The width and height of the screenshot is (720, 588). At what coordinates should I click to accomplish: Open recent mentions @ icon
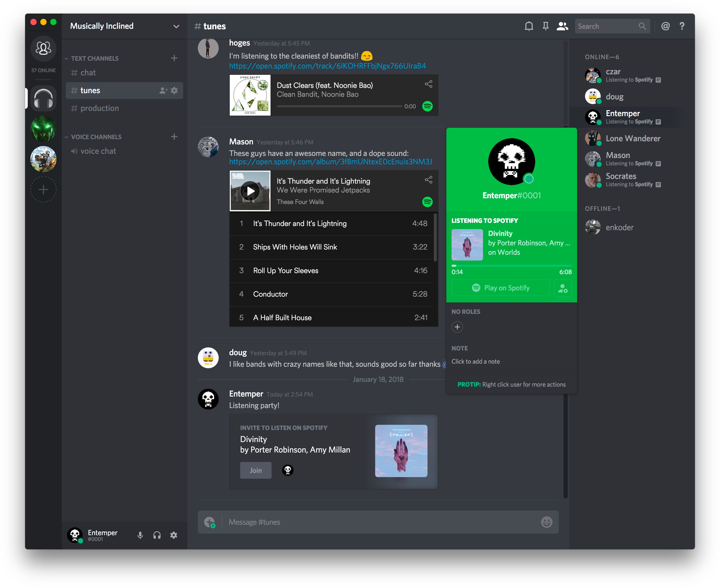[x=665, y=26]
